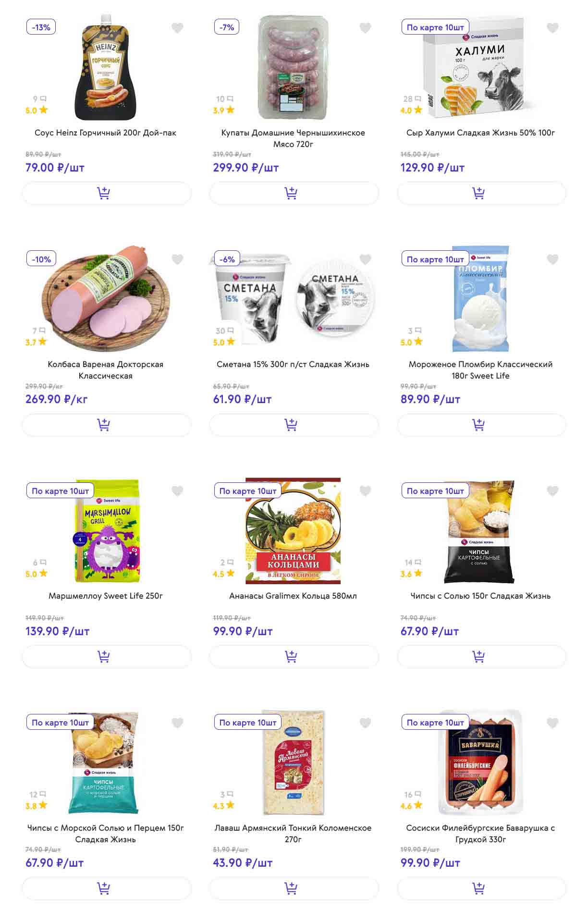
Task: Add Мороженое Пломбир to cart
Action: pyautogui.click(x=481, y=425)
